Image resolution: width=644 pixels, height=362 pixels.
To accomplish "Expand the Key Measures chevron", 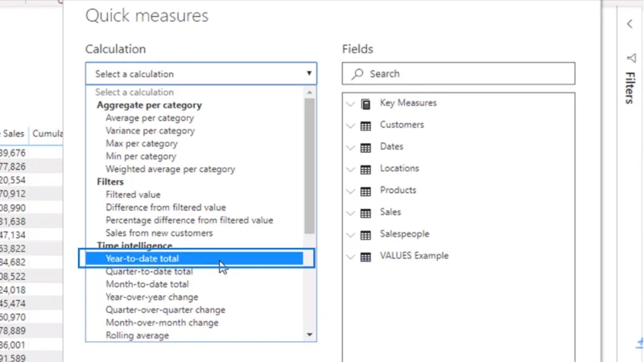I will tap(350, 104).
